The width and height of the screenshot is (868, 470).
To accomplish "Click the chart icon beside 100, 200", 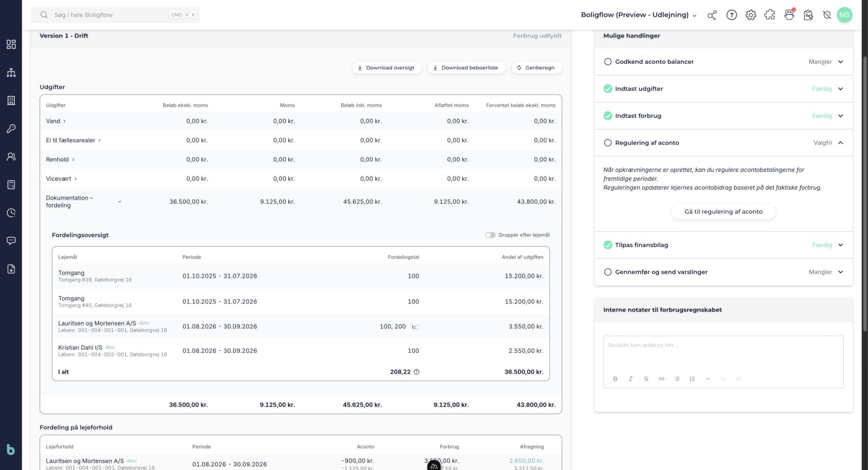I will [x=415, y=327].
